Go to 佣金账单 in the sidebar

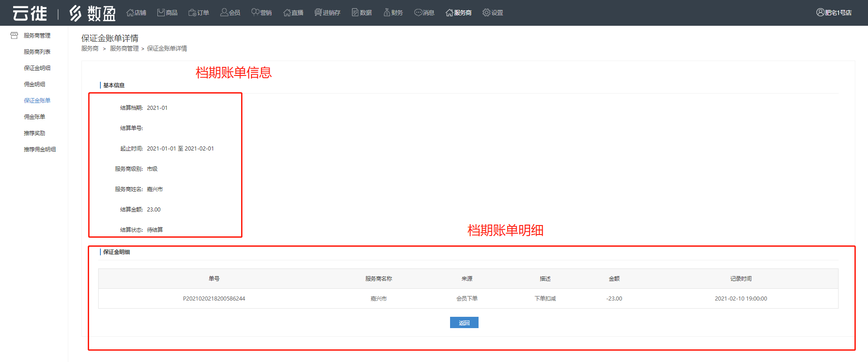tap(34, 117)
